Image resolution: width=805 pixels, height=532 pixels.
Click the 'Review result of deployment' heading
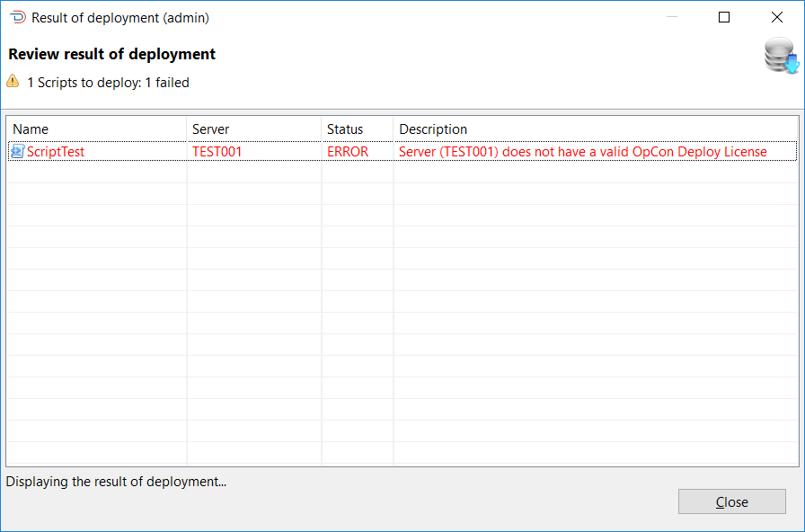click(112, 54)
